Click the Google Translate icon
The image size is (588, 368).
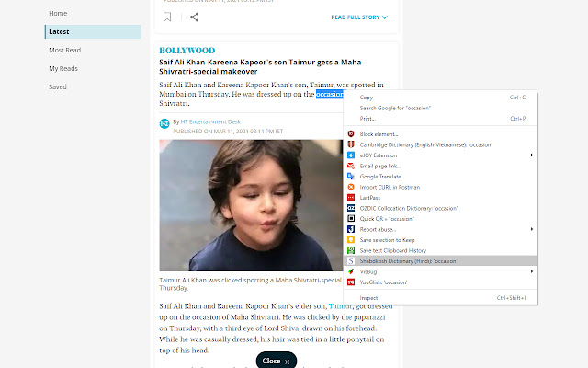[x=351, y=176]
